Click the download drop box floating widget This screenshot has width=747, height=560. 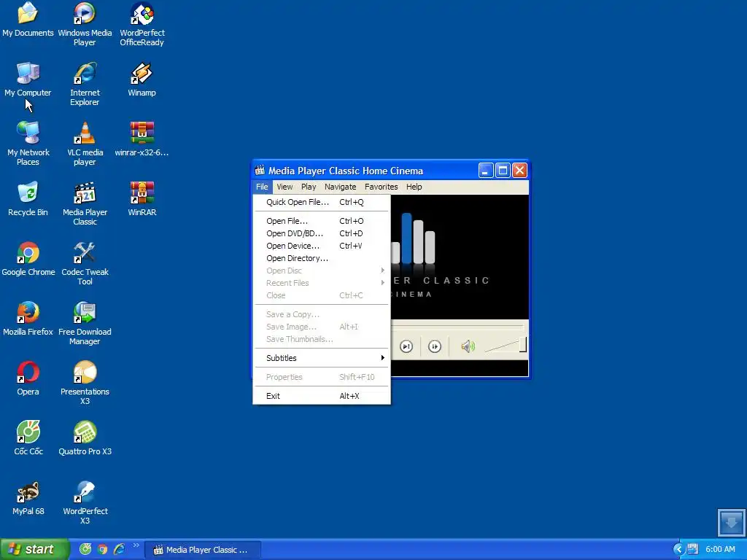[x=731, y=522]
